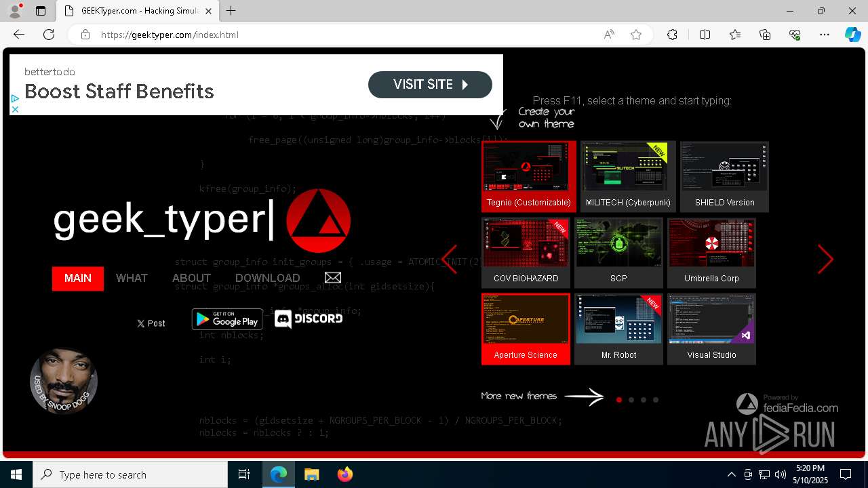The image size is (868, 488).
Task: Refresh the geektyper page
Action: [49, 35]
